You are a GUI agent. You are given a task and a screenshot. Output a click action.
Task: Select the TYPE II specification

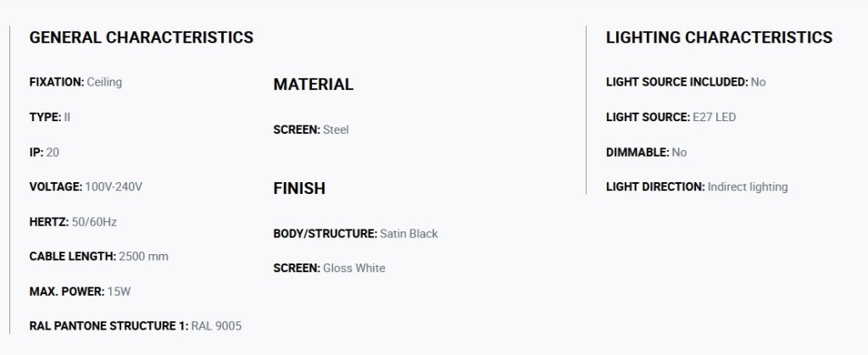50,117
